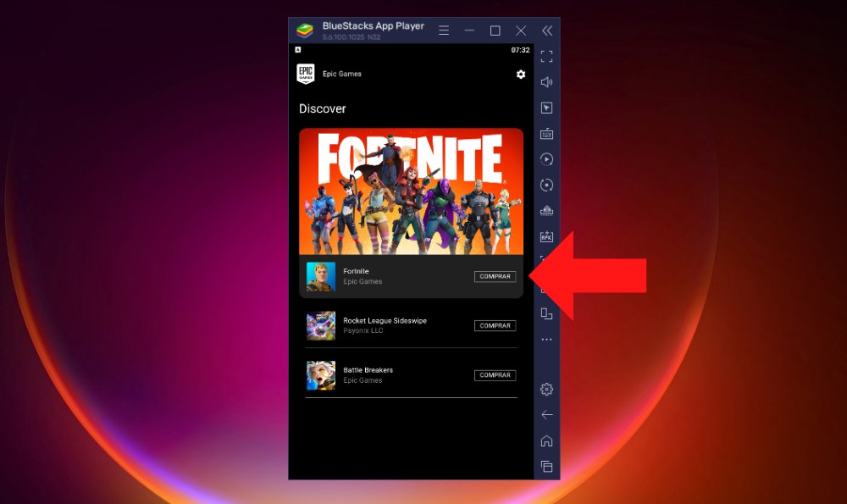
Task: Start the macro recorder from sidebar
Action: click(x=546, y=158)
